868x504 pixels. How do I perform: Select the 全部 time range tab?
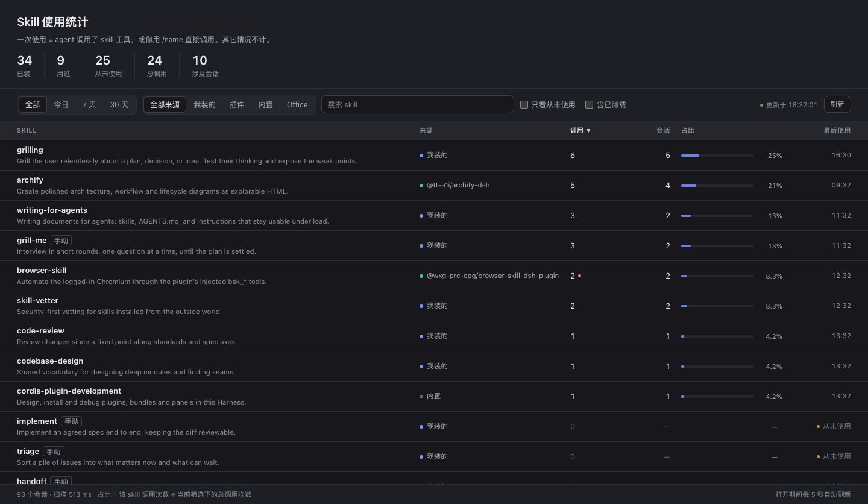coord(33,104)
